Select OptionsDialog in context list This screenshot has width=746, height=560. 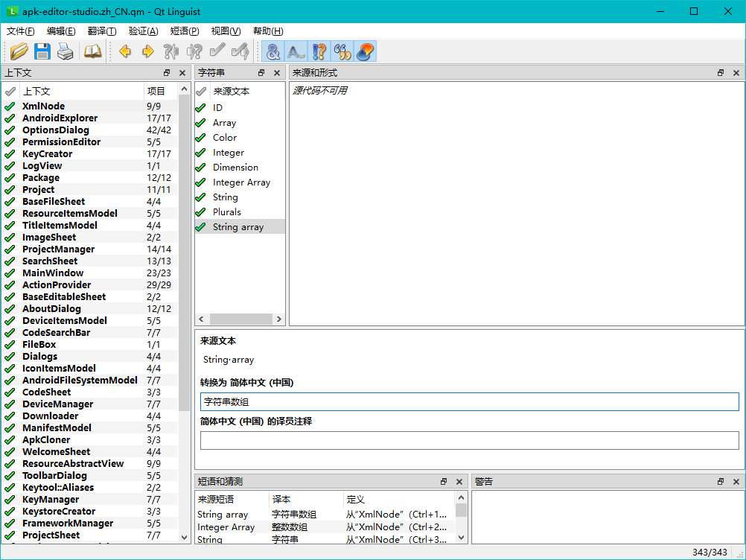(x=56, y=130)
